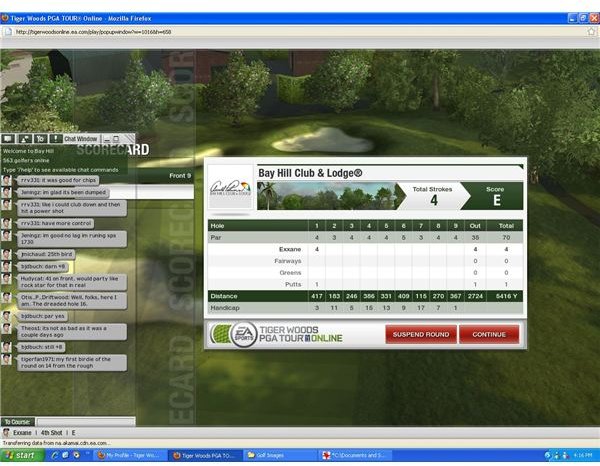This screenshot has width=600, height=466.
Task: Click the par total '70' cell
Action: click(506, 238)
